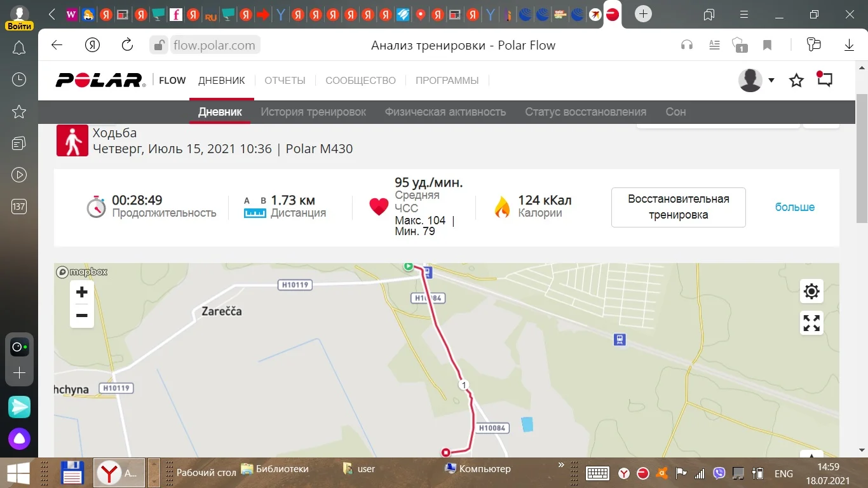Center the map using the location target icon
This screenshot has height=488, width=868.
click(x=811, y=292)
